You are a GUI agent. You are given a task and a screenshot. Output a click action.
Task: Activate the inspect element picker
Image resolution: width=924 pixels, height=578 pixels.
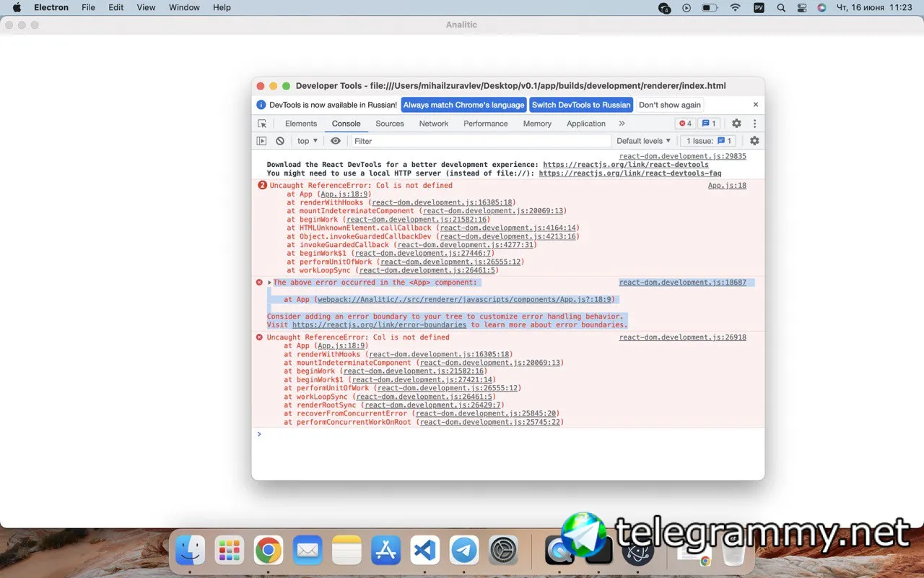pyautogui.click(x=262, y=124)
